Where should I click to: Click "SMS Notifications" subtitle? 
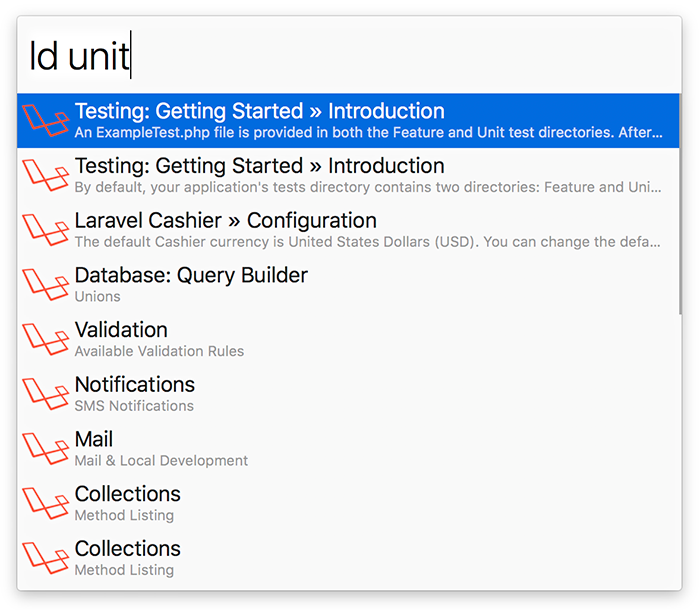tap(134, 406)
